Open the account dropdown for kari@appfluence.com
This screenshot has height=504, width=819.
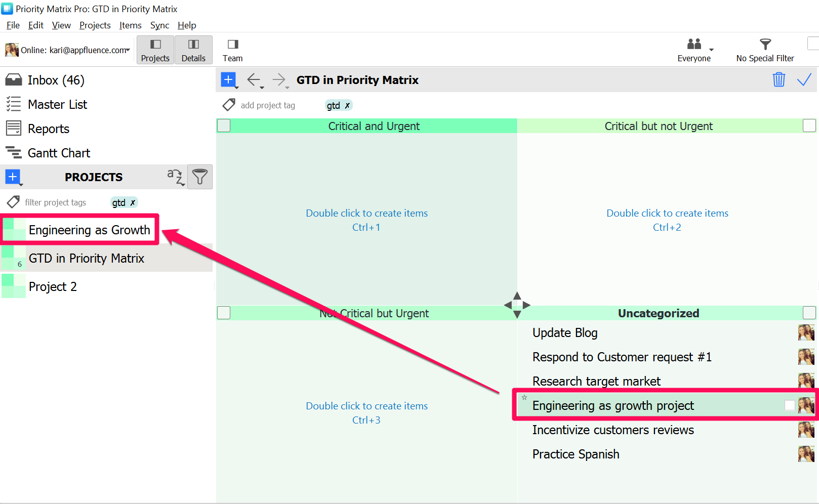128,50
